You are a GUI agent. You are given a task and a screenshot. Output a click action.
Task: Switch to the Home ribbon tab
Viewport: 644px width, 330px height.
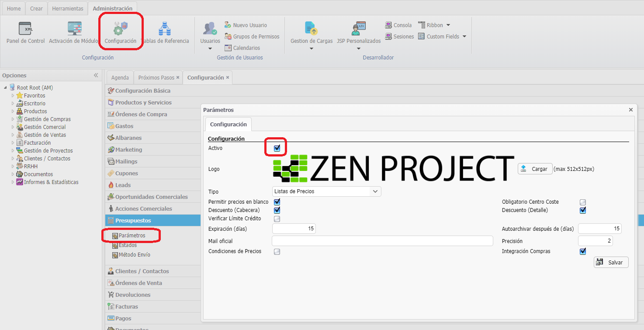point(14,9)
